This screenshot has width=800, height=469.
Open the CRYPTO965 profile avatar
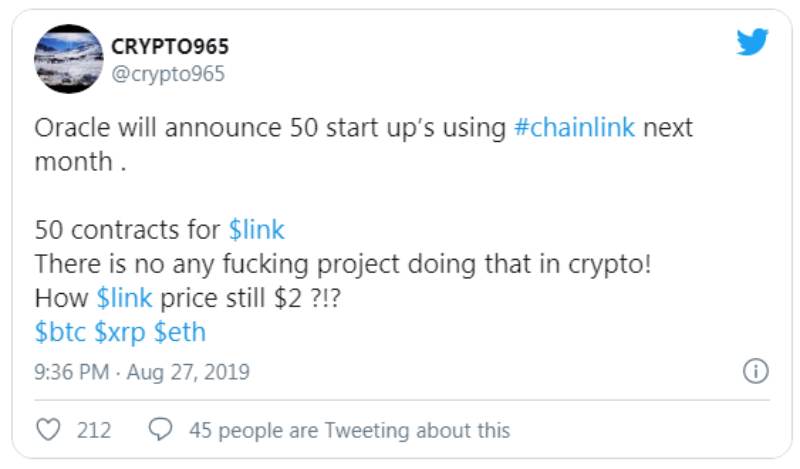[69, 59]
